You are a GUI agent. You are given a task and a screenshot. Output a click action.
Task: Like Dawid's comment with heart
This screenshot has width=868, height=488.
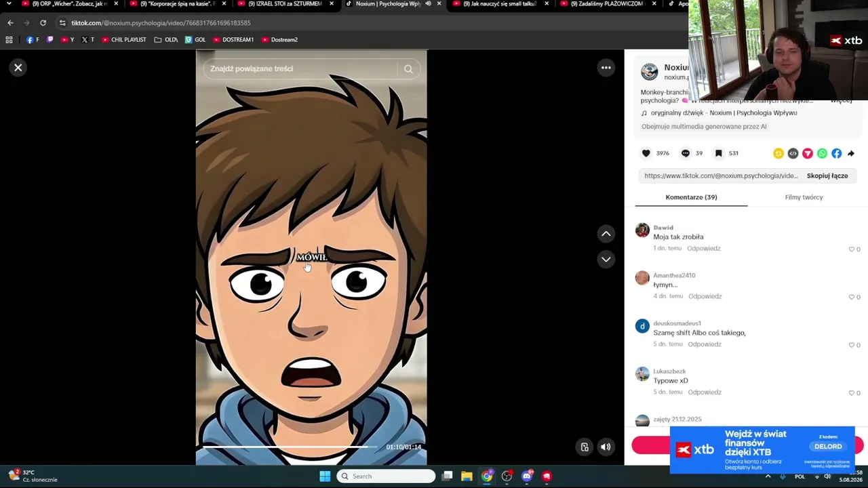click(x=852, y=249)
